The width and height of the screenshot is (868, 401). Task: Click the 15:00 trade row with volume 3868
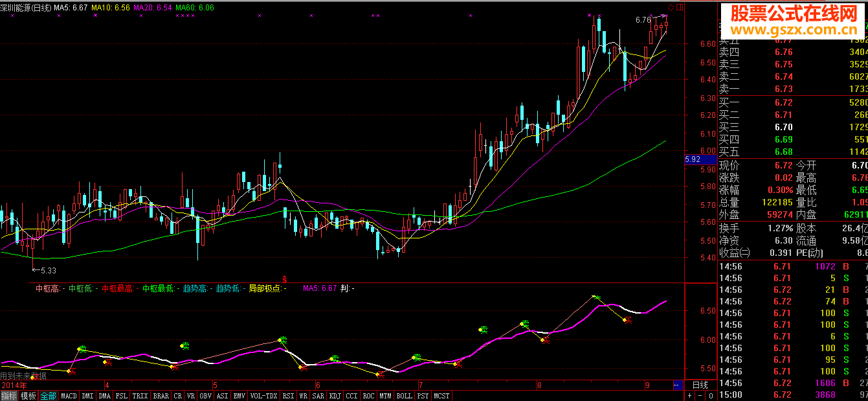(793, 395)
